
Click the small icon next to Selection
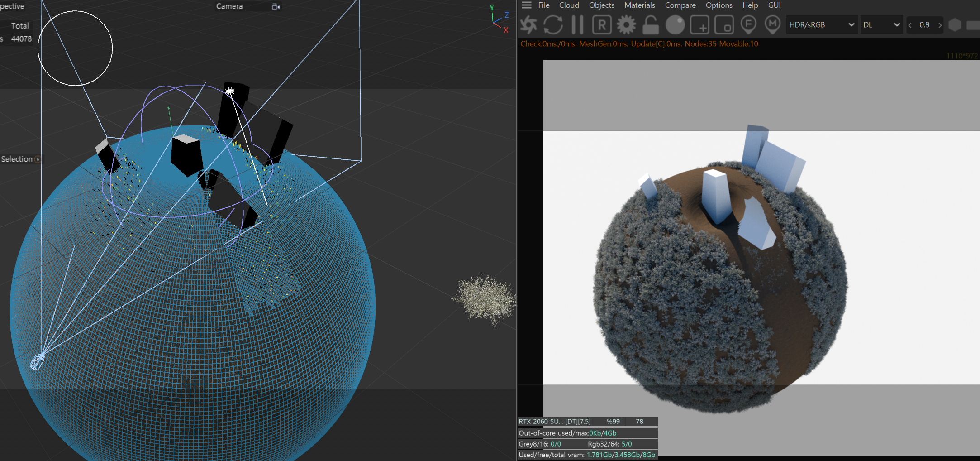[38, 159]
